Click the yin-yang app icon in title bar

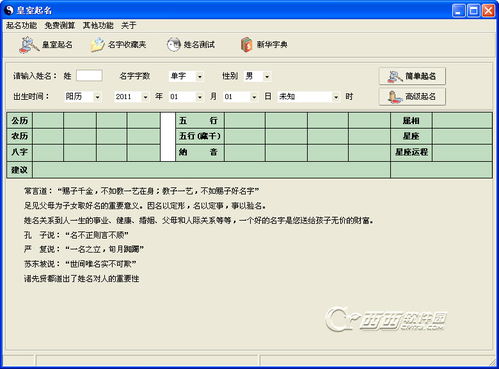tap(9, 10)
